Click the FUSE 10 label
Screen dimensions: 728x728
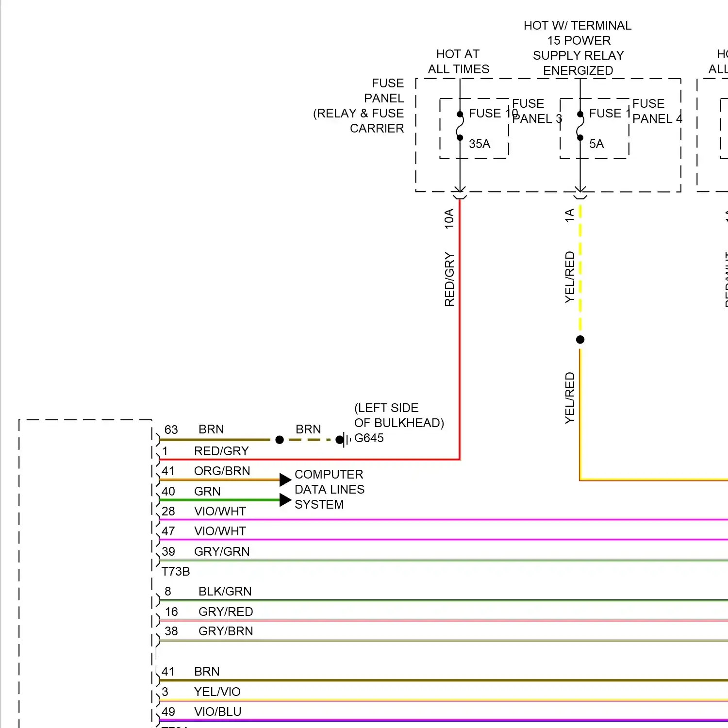[x=493, y=113]
